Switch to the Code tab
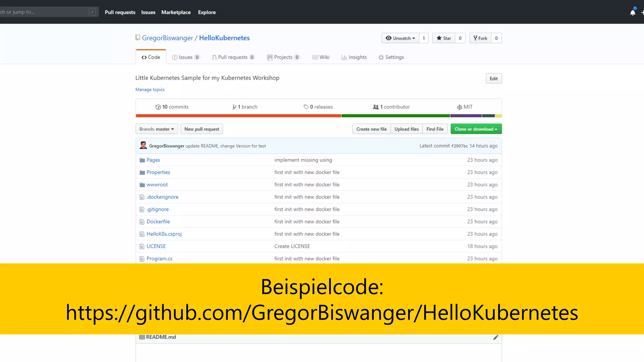This screenshot has height=362, width=644. click(151, 57)
